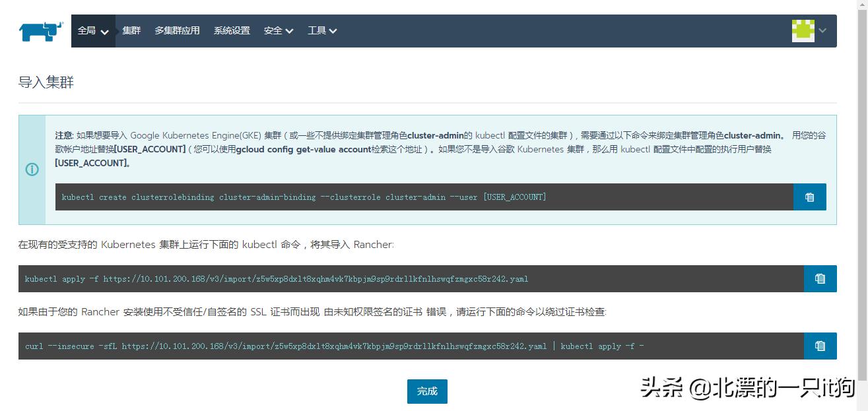The width and height of the screenshot is (868, 411).
Task: Click the Rancher bull logo
Action: (x=40, y=29)
